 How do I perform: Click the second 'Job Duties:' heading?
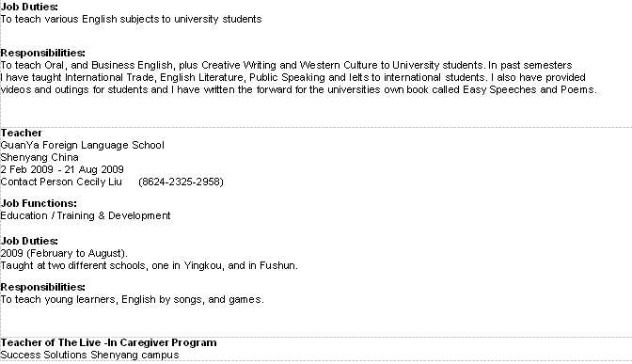(29, 241)
